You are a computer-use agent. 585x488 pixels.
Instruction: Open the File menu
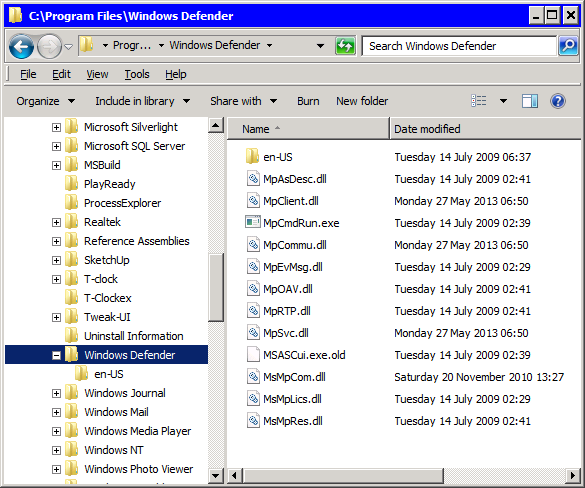(x=28, y=74)
